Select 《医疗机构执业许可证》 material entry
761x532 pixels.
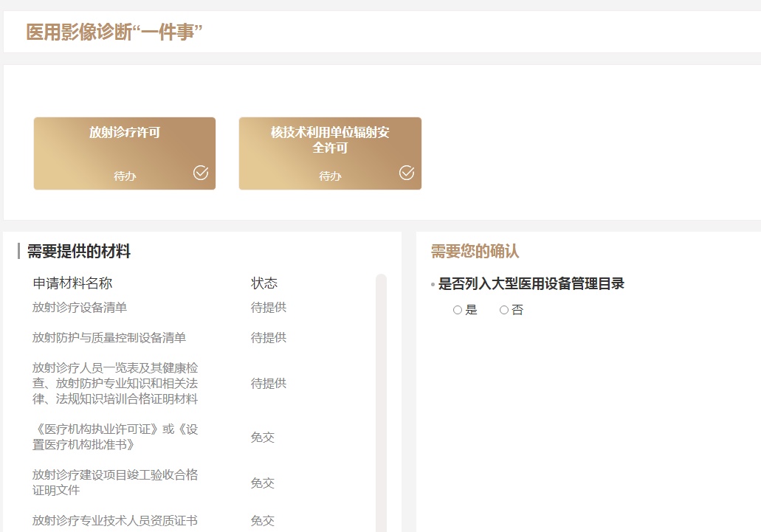(115, 438)
